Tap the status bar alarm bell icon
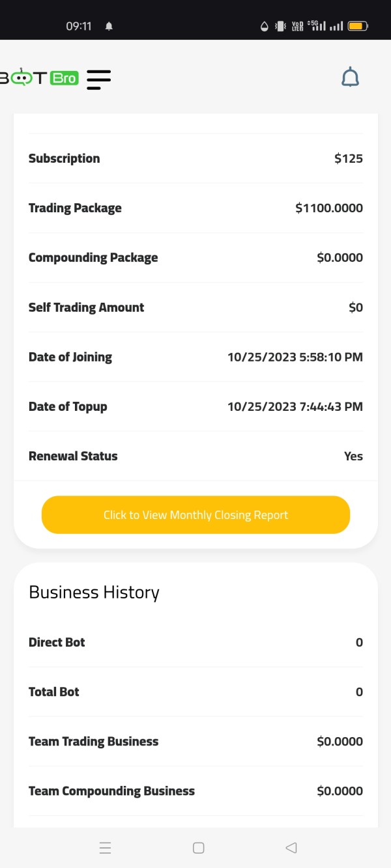The height and width of the screenshot is (868, 391). 109,26
